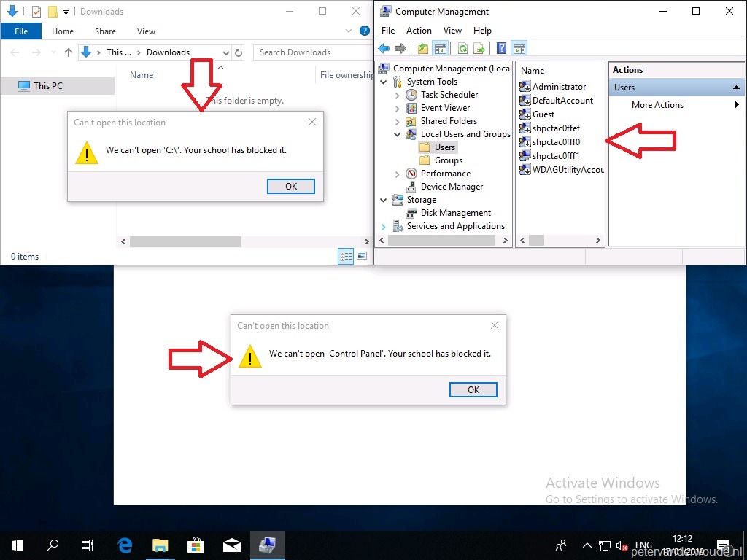Click the Export List toolbar icon
The height and width of the screenshot is (560, 747).
(479, 48)
